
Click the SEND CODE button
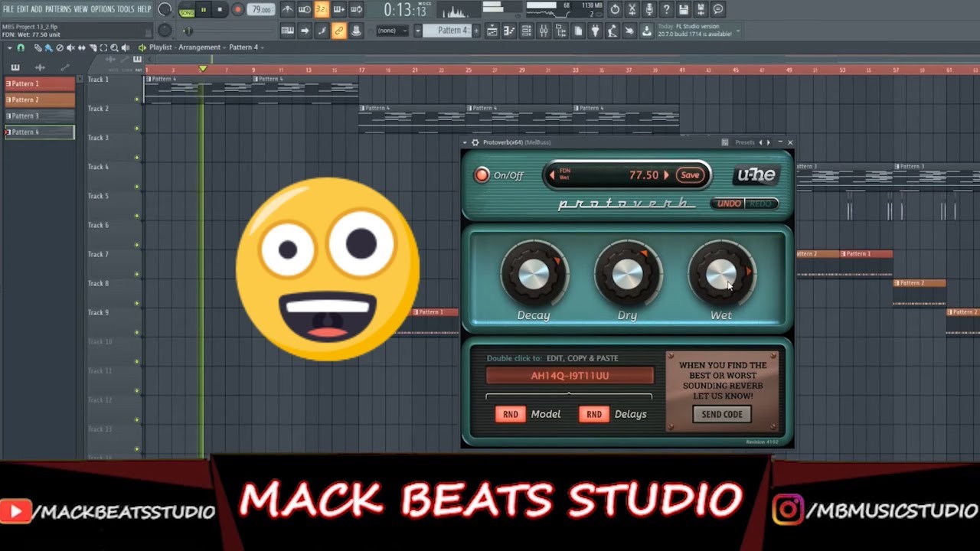(722, 414)
